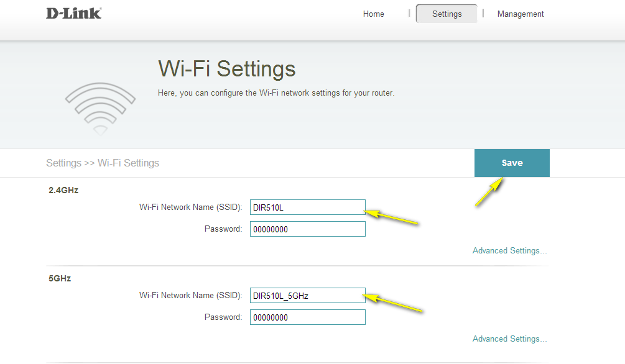Click the 5GHz password field
The image size is (625, 364).
tap(307, 317)
